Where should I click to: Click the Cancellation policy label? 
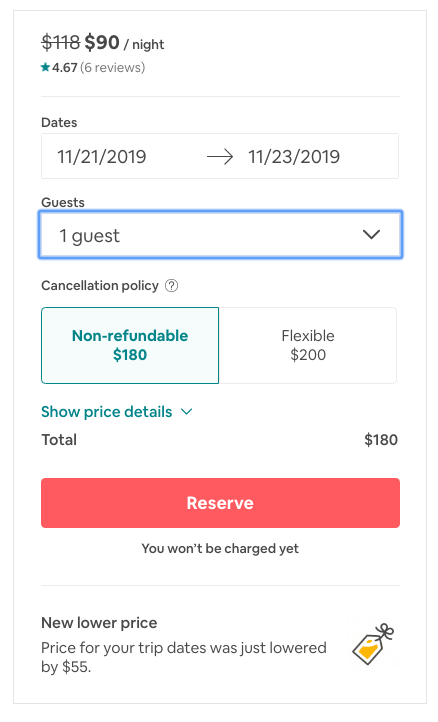tap(100, 286)
